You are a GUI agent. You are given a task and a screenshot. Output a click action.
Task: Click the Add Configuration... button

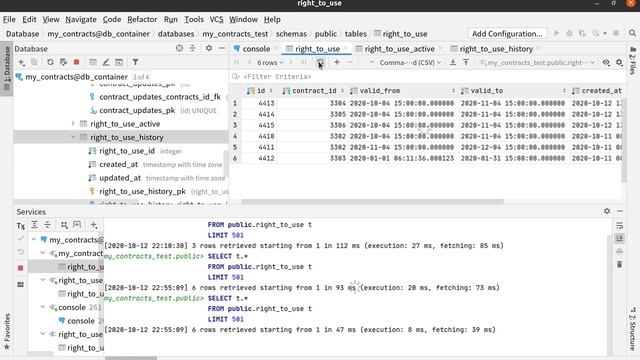pyautogui.click(x=507, y=33)
